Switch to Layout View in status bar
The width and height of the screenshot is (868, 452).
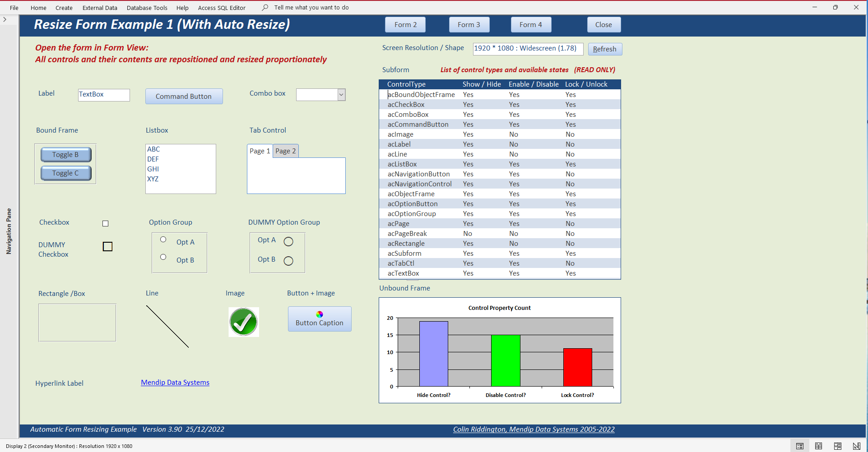837,446
